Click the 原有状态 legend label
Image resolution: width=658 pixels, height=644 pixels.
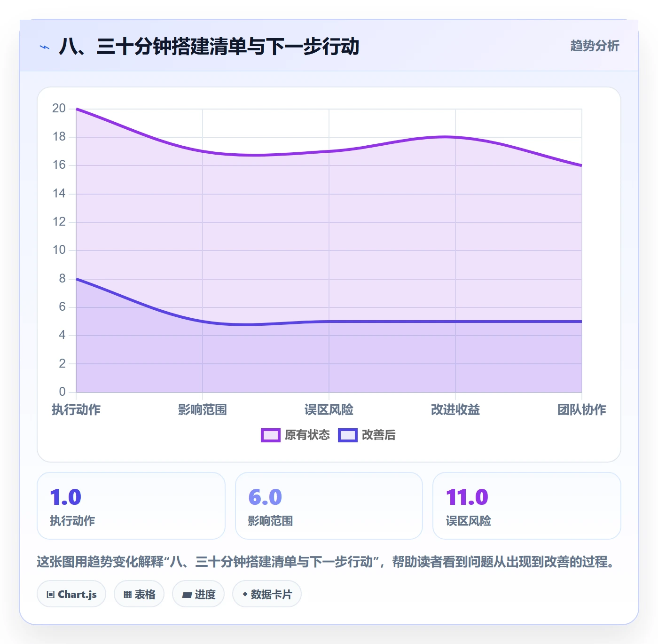click(307, 435)
